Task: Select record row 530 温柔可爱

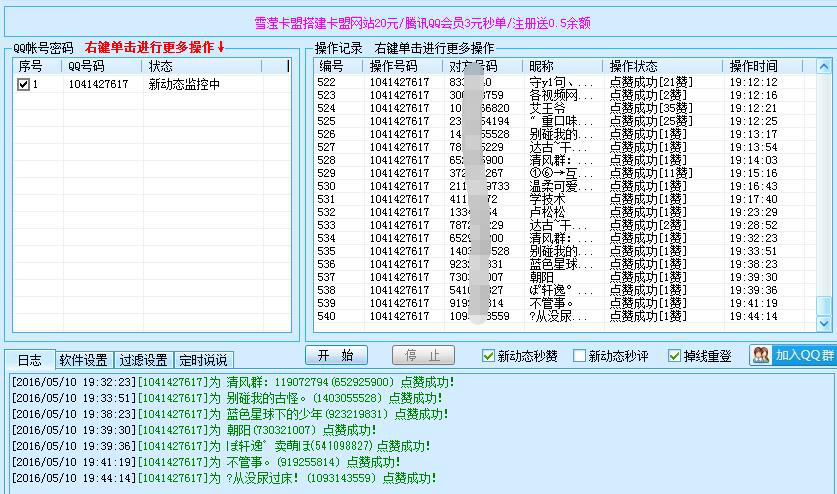Action: click(565, 186)
